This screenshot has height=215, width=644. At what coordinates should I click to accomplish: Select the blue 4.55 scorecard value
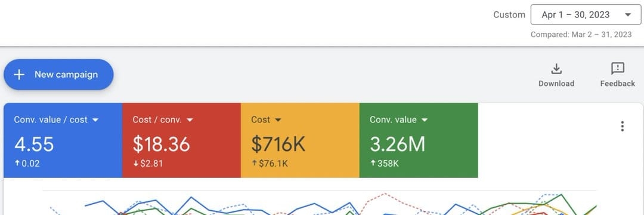[34, 145]
